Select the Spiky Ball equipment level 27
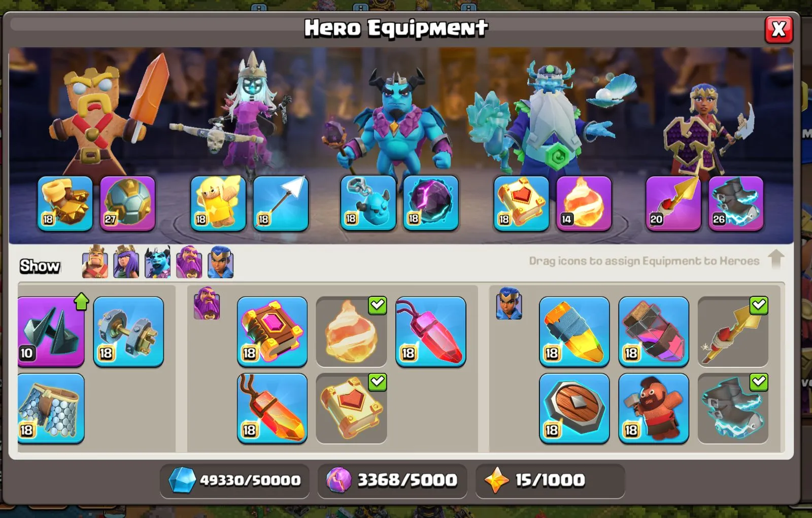812x518 pixels. pos(127,204)
